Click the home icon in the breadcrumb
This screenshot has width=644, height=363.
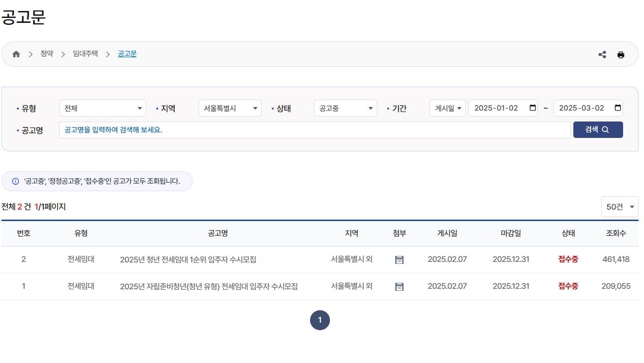pos(16,54)
